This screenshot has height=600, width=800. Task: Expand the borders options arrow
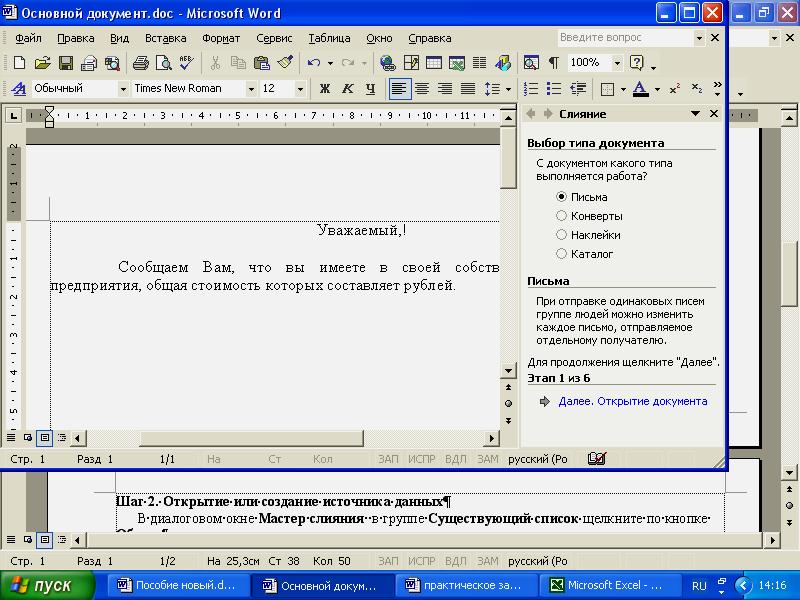coord(623,89)
